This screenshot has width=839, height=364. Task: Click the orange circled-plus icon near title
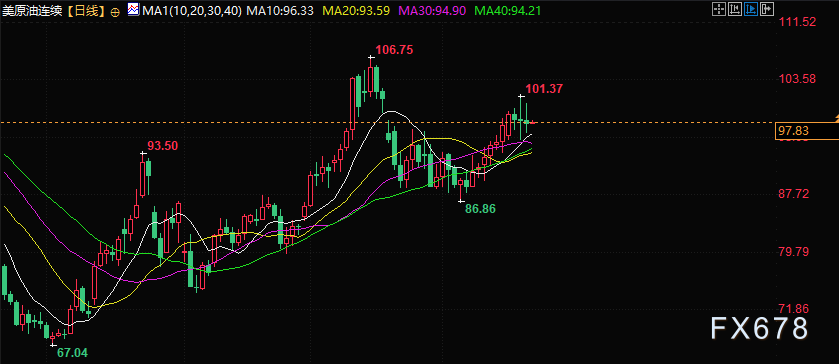(x=114, y=11)
